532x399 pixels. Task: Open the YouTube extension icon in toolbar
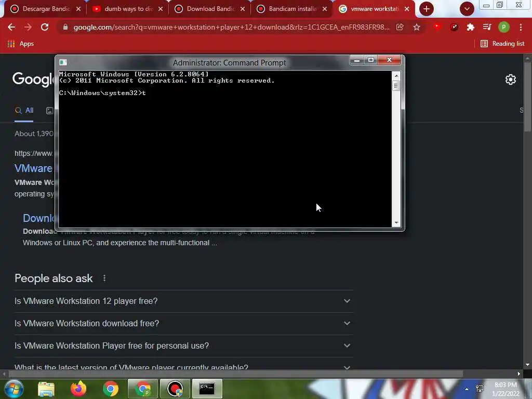coord(437,26)
